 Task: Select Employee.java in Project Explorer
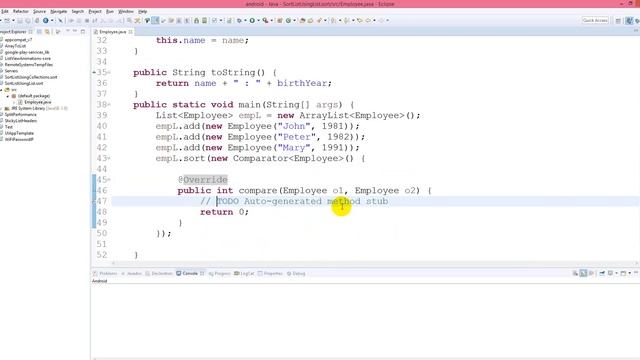[38, 102]
